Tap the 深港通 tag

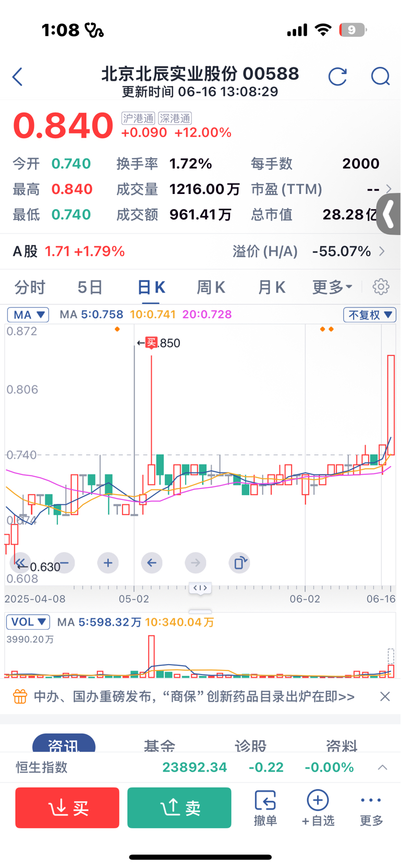click(x=175, y=118)
